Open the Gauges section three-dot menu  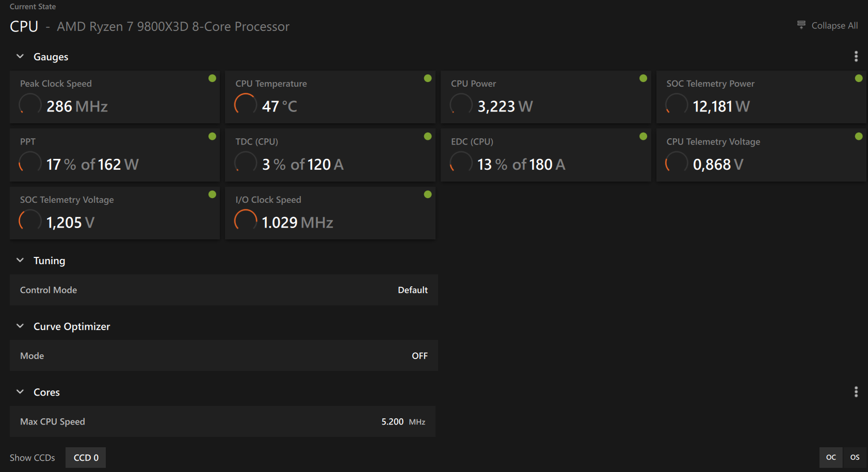856,56
